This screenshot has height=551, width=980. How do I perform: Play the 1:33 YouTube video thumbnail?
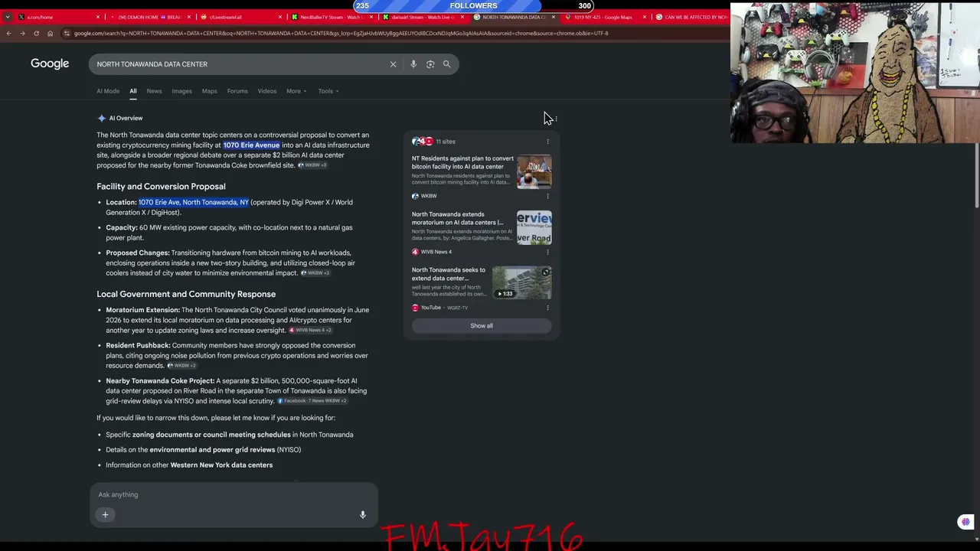[521, 282]
